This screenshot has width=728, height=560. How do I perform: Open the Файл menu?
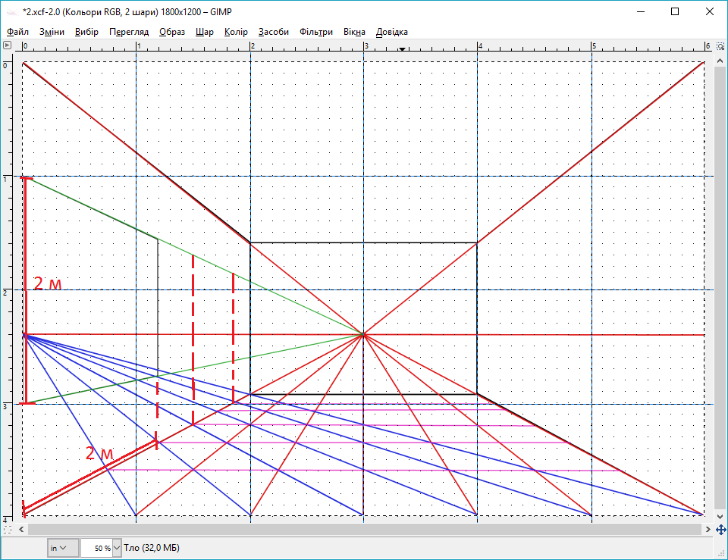coord(17,32)
